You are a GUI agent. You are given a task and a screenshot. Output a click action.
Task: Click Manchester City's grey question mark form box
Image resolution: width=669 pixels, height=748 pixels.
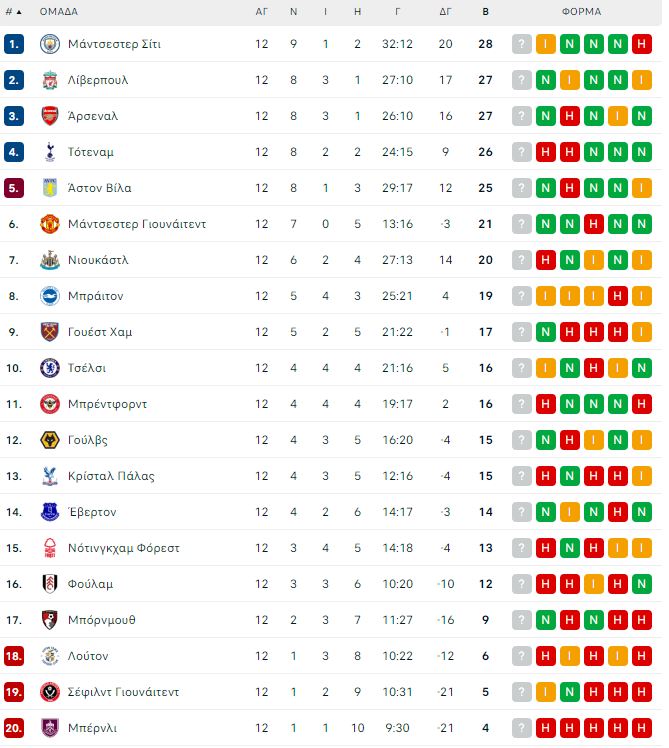click(x=522, y=44)
